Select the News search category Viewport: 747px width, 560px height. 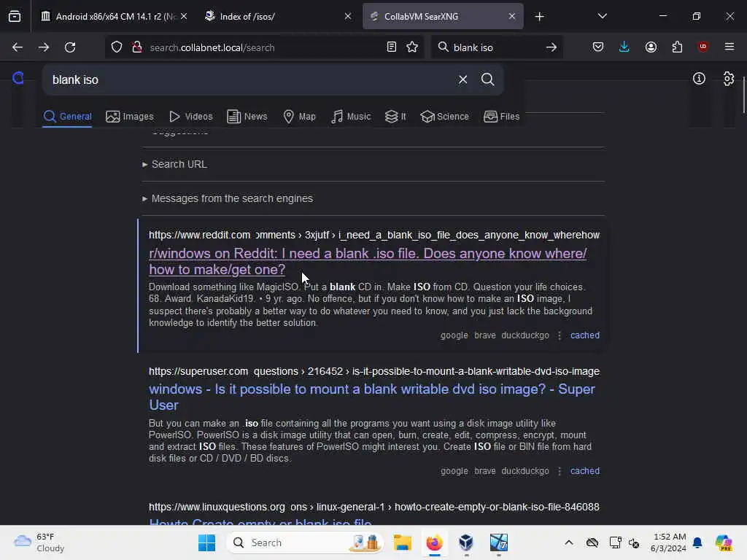pos(247,116)
